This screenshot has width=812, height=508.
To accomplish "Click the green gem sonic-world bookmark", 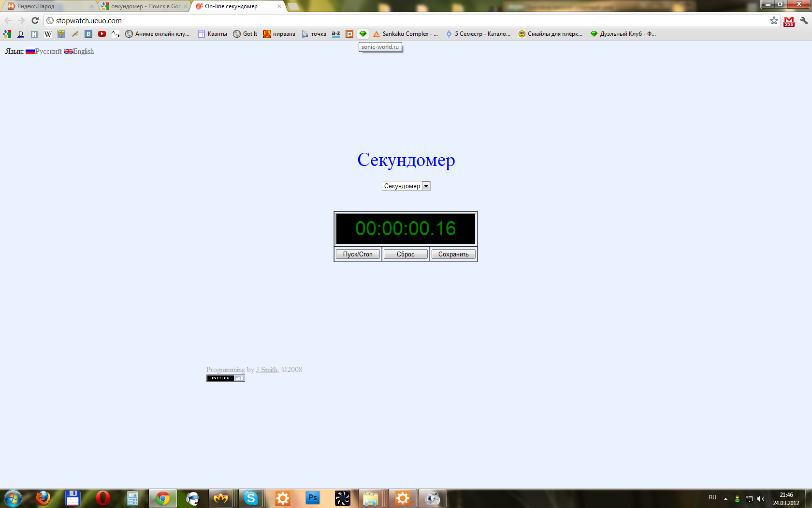I will [x=363, y=34].
